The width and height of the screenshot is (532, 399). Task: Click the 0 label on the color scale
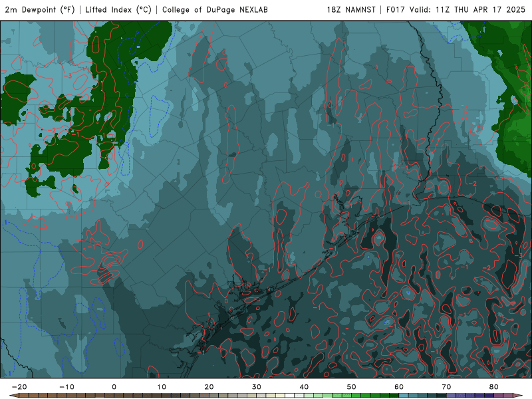[114, 387]
